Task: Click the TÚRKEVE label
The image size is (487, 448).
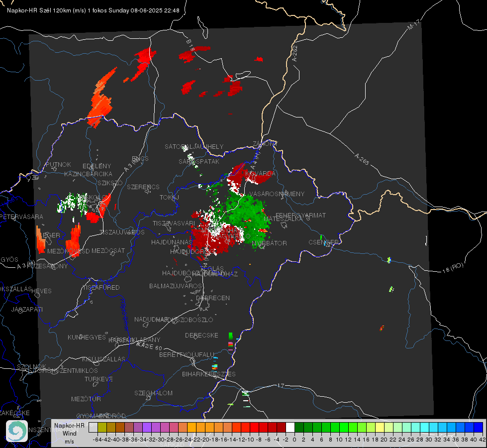Action: 98,379
